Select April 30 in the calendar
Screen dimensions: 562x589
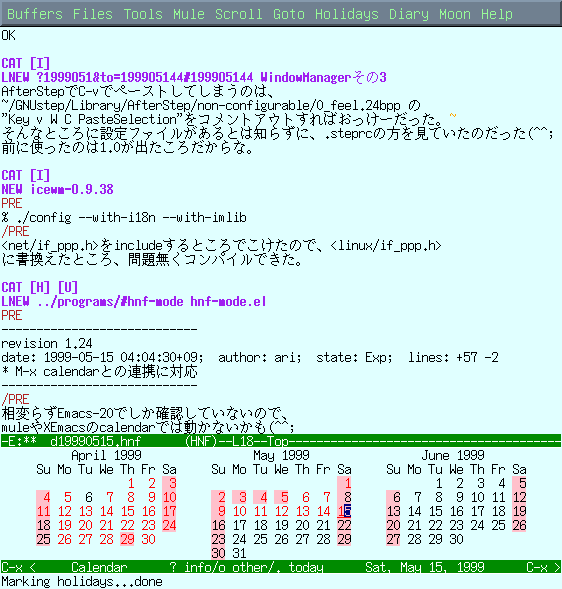point(148,539)
